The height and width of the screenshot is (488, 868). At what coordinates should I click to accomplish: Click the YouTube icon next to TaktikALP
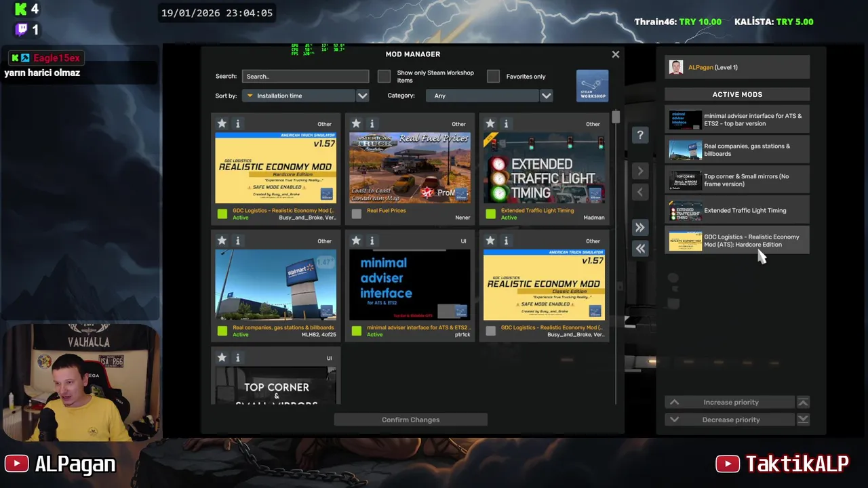click(x=728, y=464)
